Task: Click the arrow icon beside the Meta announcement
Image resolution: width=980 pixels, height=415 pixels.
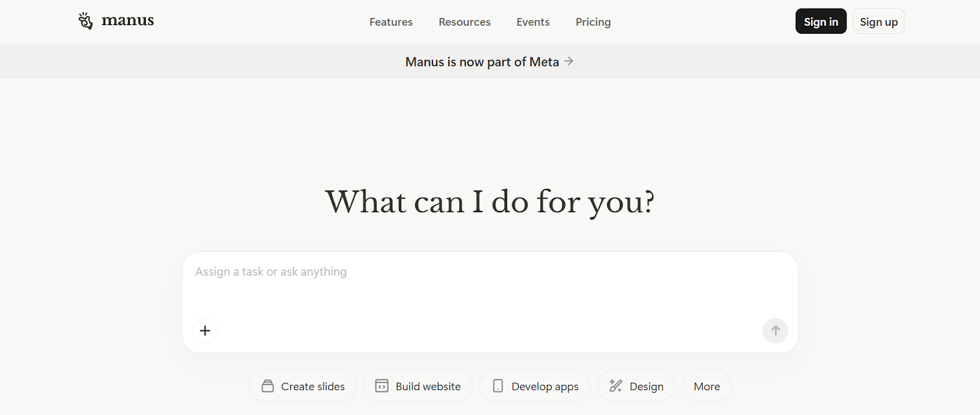Action: (569, 61)
